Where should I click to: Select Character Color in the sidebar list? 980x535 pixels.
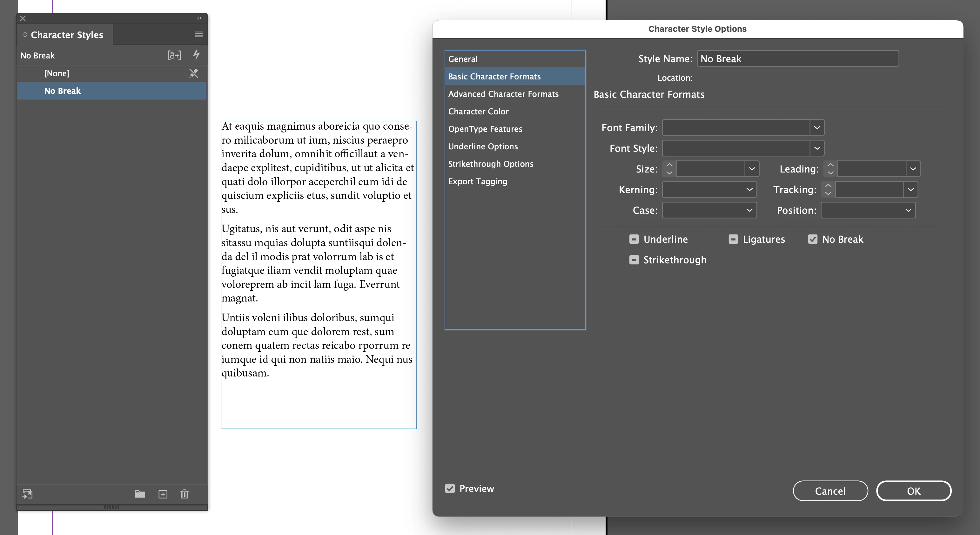tap(478, 112)
